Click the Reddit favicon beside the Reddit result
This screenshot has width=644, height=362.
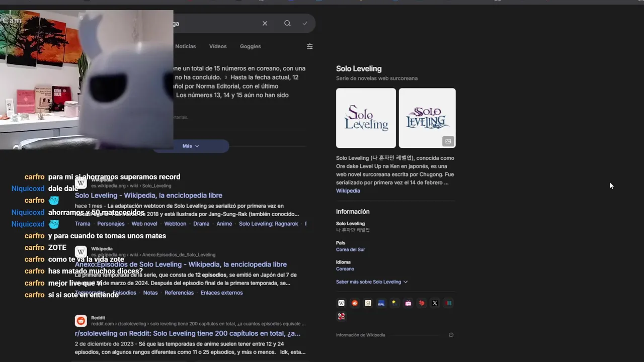point(81,321)
